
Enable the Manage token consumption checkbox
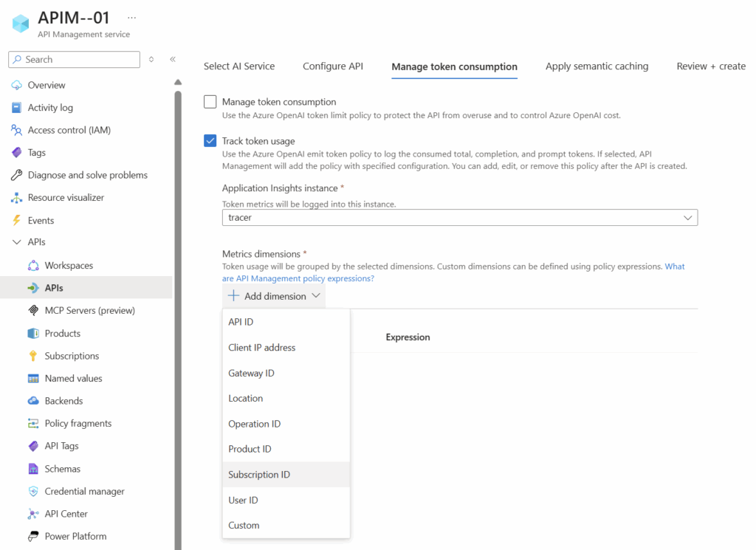210,102
